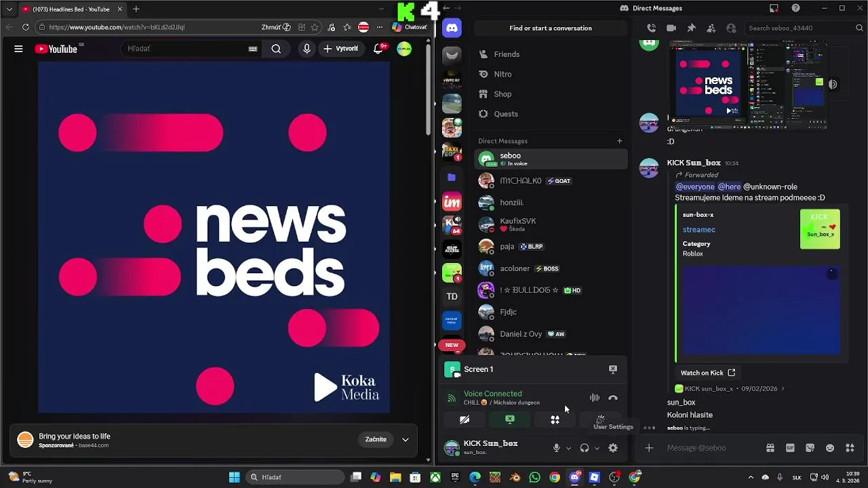Open Discord help question-mark icon

pos(796,8)
